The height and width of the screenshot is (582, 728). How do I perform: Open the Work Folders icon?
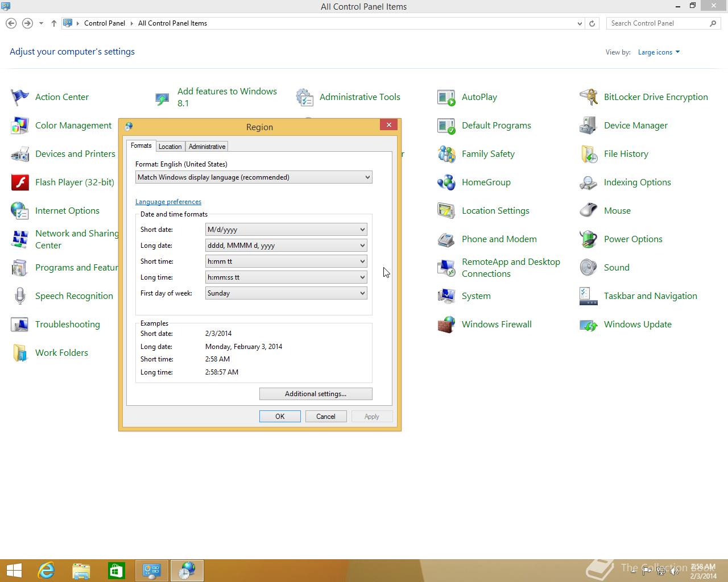20,353
